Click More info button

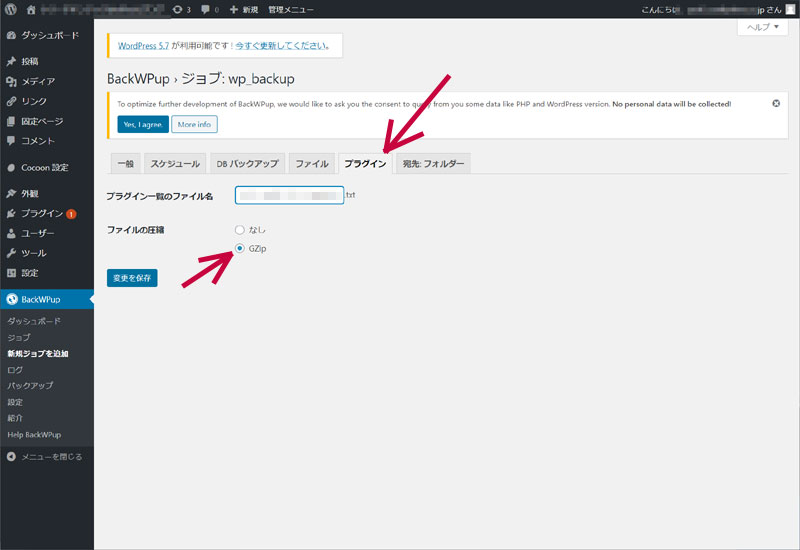click(194, 124)
